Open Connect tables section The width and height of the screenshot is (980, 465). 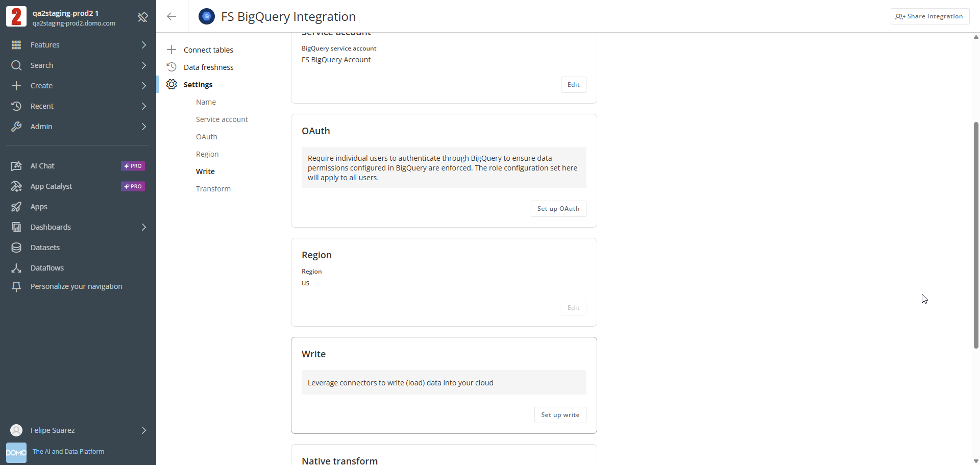(x=208, y=50)
